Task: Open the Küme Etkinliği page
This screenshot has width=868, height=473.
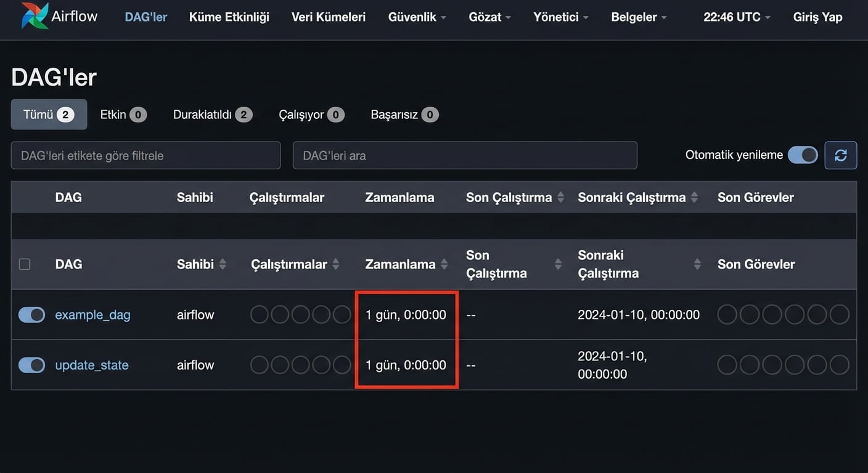Action: click(x=229, y=17)
